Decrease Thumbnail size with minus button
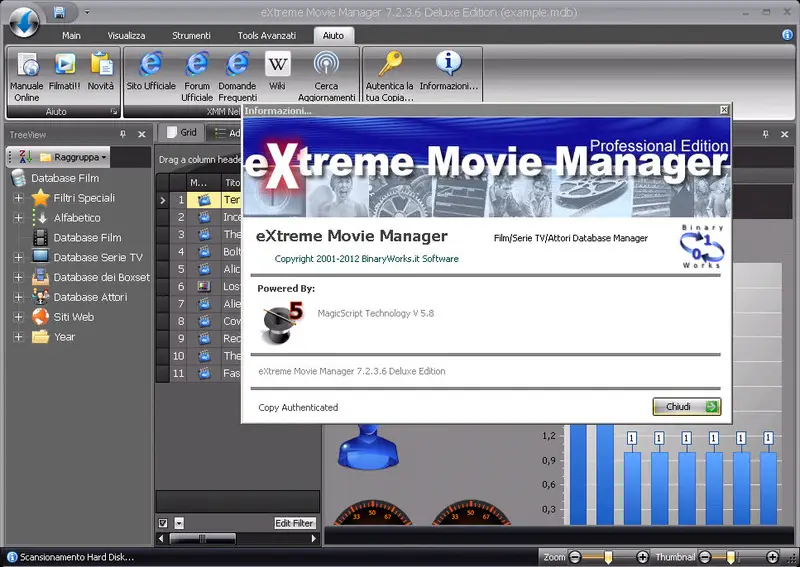This screenshot has height=567, width=800. point(705,557)
